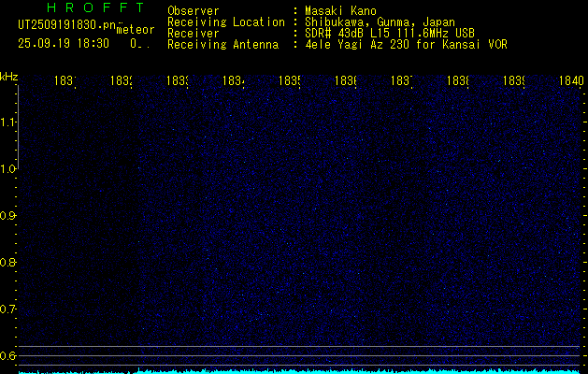The width and height of the screenshot is (588, 374).
Task: Click the 1836 time marker
Action: point(346,80)
